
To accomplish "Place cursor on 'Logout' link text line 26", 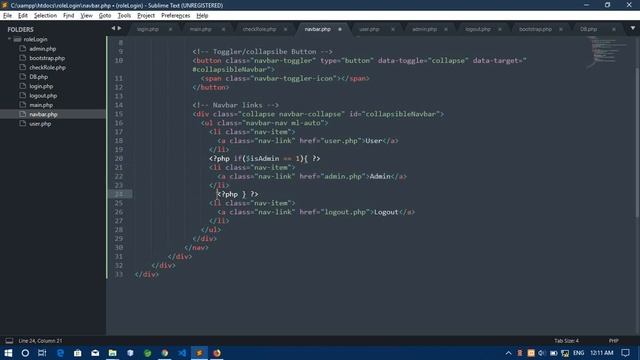I will click(x=386, y=212).
